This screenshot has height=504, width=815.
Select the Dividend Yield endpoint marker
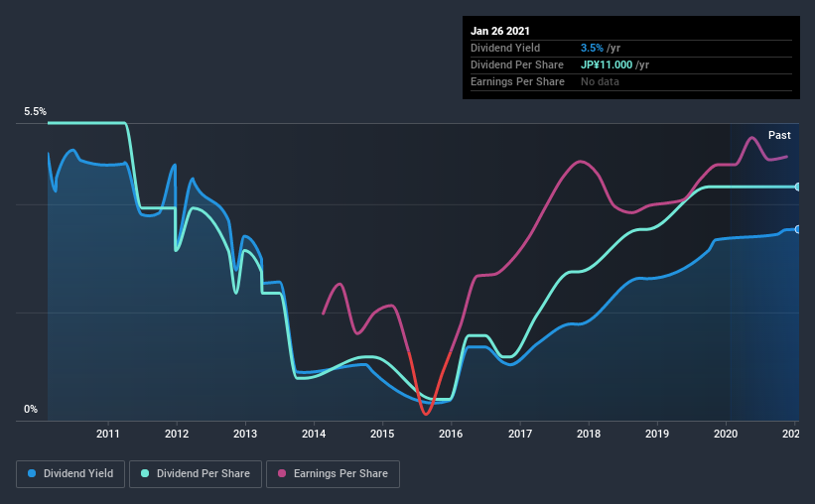797,229
